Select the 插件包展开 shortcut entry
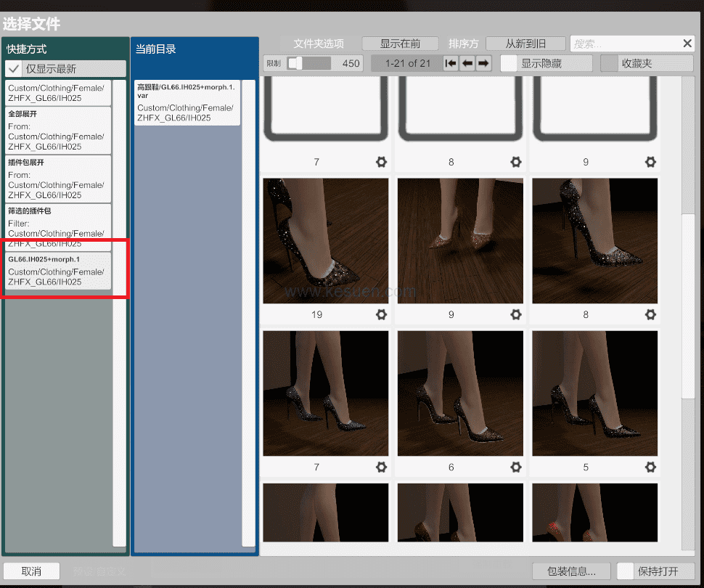Image resolution: width=704 pixels, height=588 pixels. [58, 179]
